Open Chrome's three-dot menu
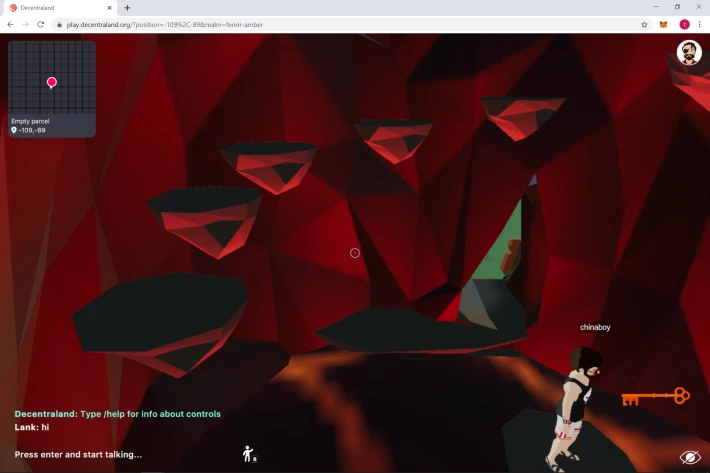710x473 pixels. [700, 24]
